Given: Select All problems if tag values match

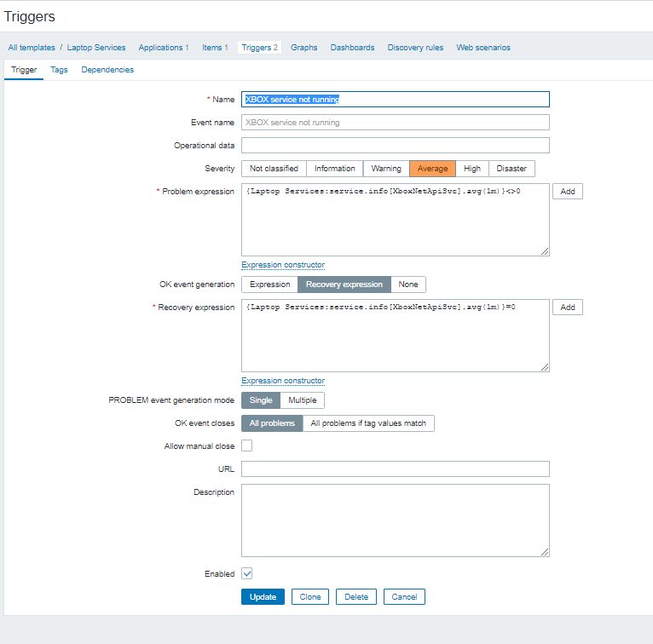Looking at the screenshot, I should (369, 423).
